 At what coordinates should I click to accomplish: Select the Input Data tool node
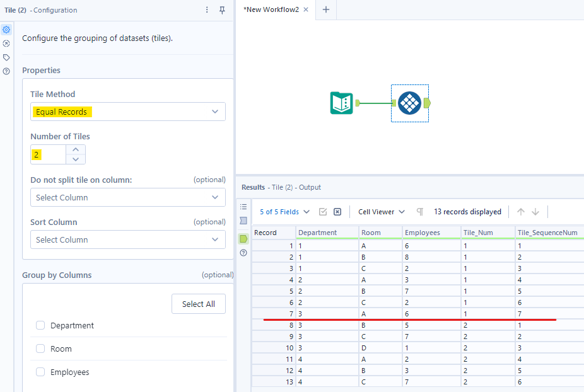click(342, 103)
